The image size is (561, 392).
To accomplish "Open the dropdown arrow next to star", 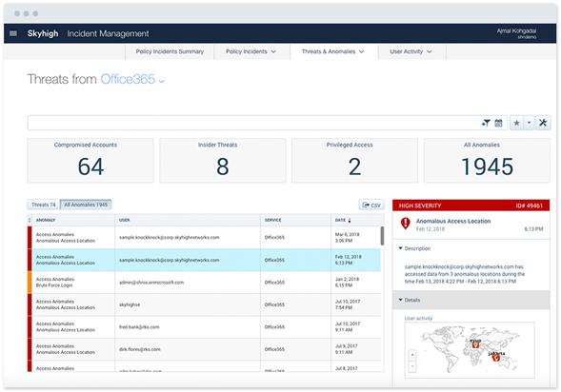I will [x=530, y=123].
